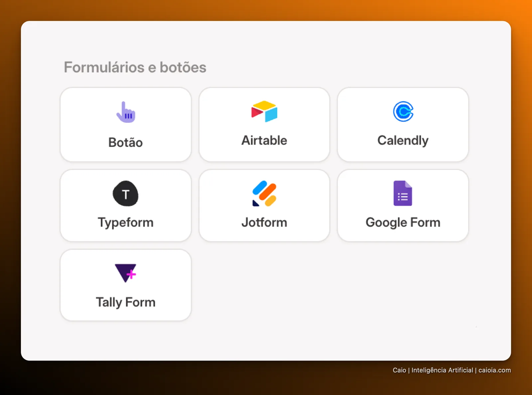532x395 pixels.
Task: Choose the Calendly label text
Action: 403,141
